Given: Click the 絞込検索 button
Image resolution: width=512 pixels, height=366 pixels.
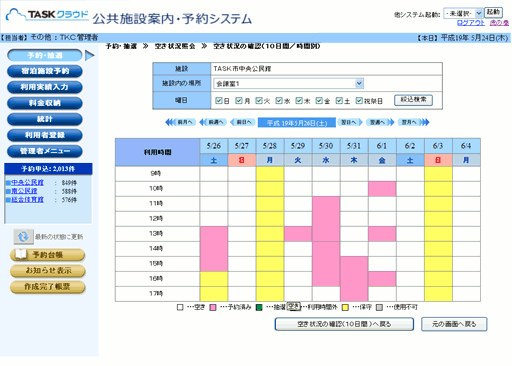Looking at the screenshot, I should pos(413,100).
